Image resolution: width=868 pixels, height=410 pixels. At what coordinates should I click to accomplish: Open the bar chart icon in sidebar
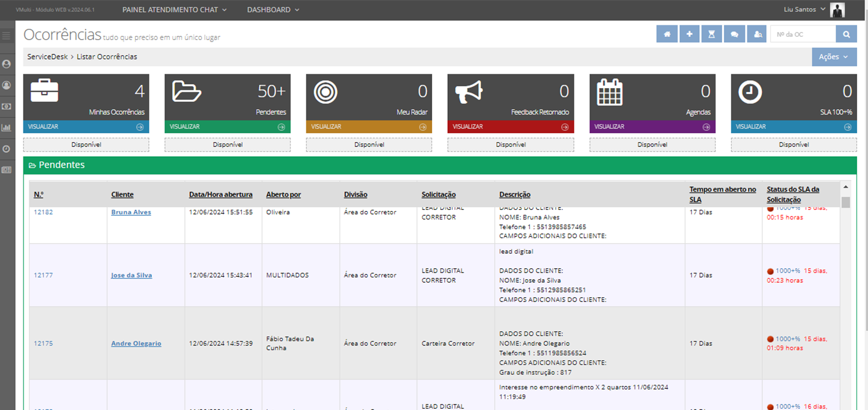click(x=7, y=127)
